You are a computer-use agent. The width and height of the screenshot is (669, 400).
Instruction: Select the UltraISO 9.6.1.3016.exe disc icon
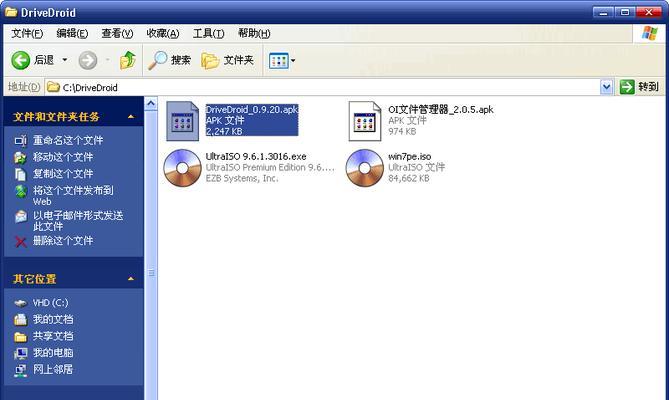(182, 168)
